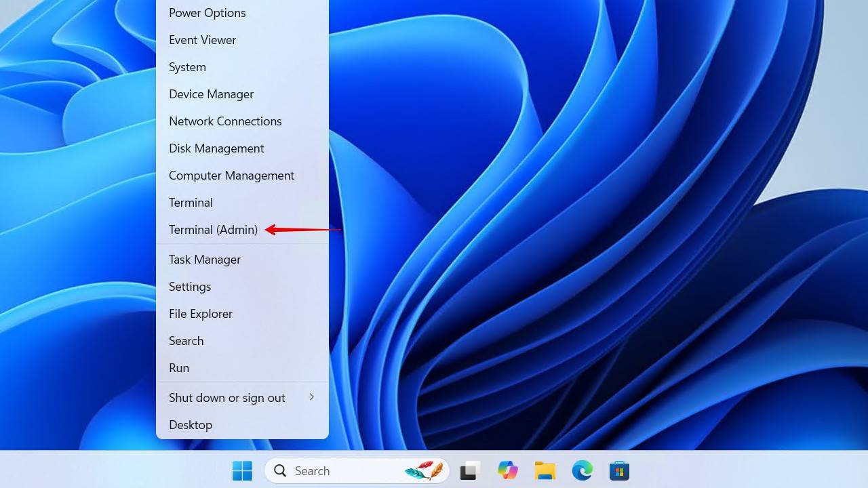
Task: Choose Run from the quick menu
Action: click(x=179, y=368)
